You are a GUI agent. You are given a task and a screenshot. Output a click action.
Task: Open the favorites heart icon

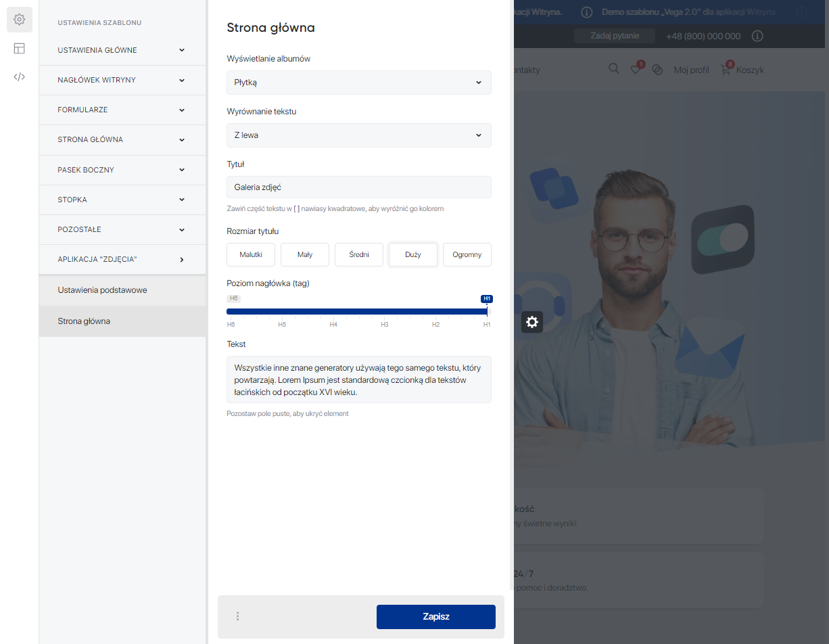pyautogui.click(x=636, y=69)
